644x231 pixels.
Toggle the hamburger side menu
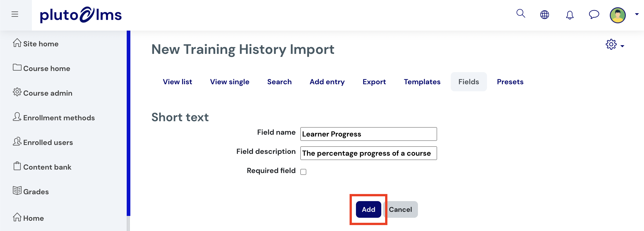[15, 14]
